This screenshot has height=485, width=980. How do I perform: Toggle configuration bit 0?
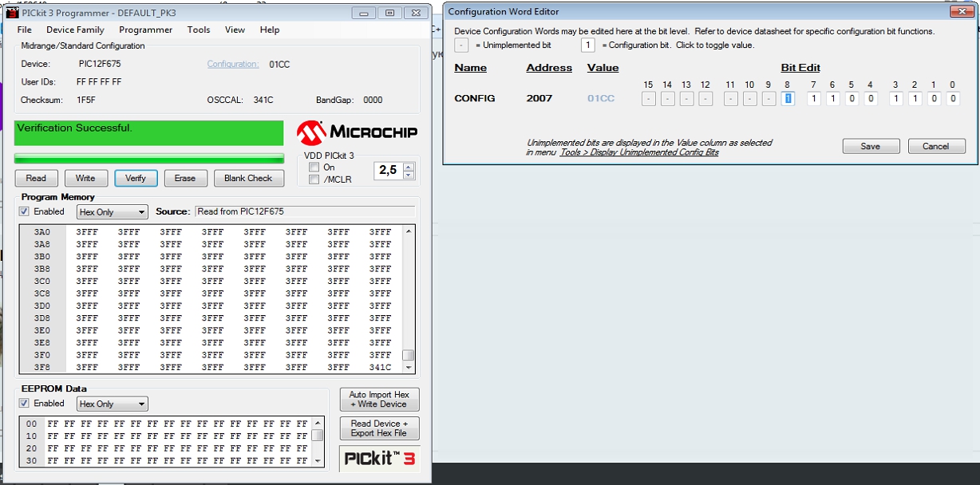(952, 99)
